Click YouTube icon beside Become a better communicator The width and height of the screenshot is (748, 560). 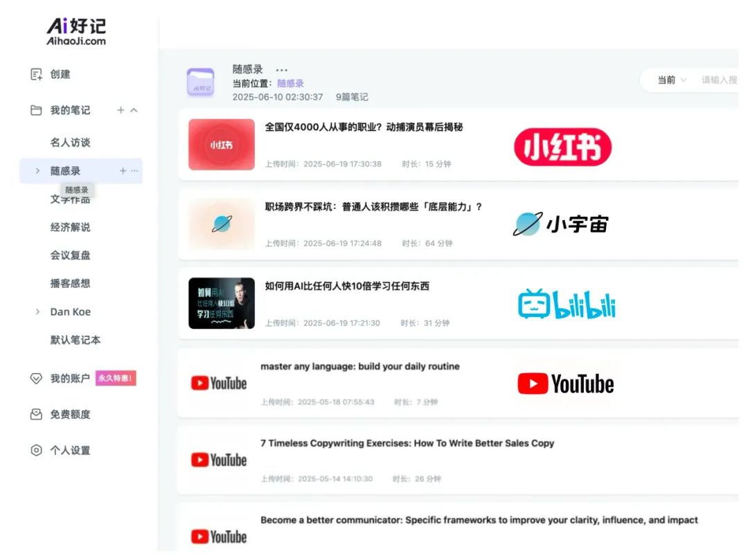point(219,536)
